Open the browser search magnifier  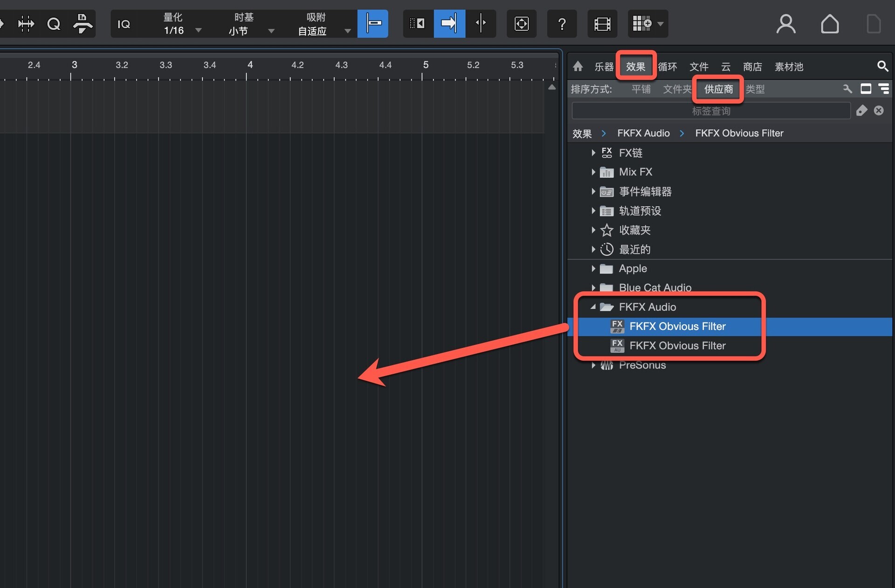click(x=882, y=66)
